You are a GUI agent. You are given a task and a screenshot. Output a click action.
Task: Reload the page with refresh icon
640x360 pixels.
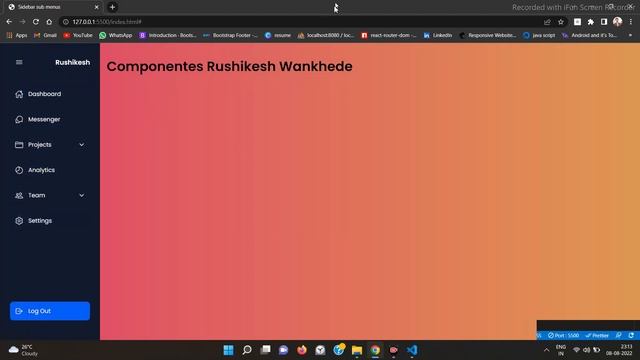36,22
